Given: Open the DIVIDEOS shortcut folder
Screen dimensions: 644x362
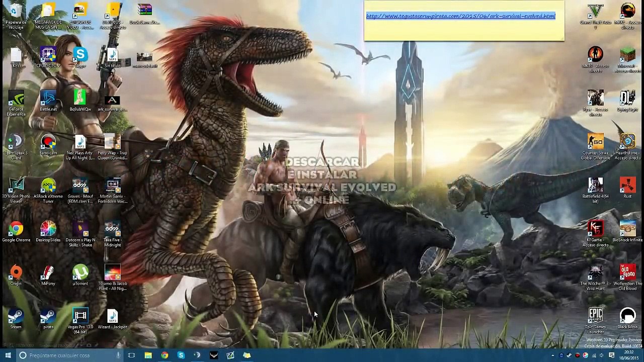Looking at the screenshot, I should 112,17.
